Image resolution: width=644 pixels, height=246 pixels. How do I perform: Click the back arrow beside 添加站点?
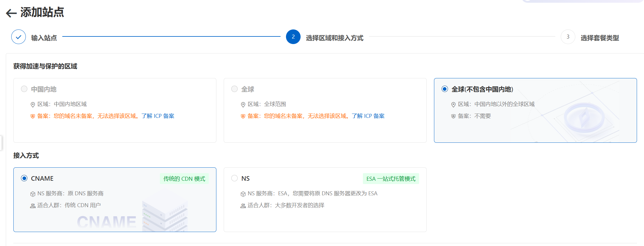pyautogui.click(x=11, y=13)
